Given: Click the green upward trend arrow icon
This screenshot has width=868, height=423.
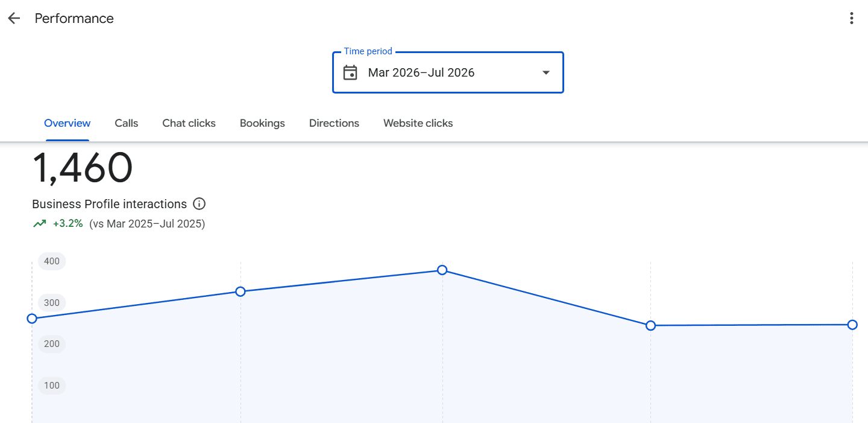Looking at the screenshot, I should [40, 224].
